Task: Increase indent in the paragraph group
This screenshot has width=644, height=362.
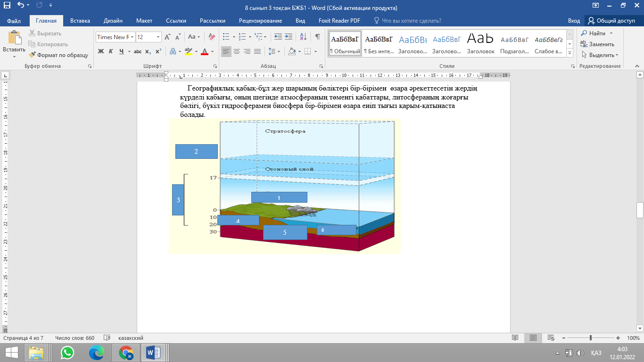Action: [x=288, y=37]
